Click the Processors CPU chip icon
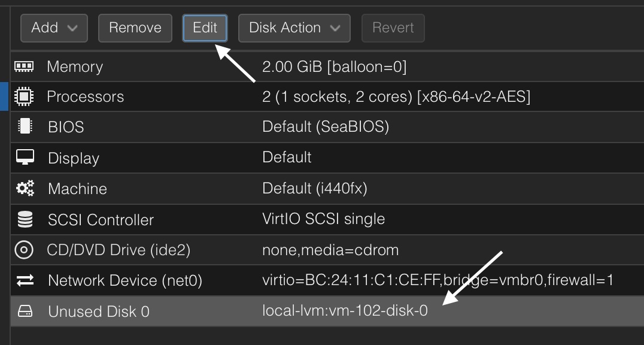The image size is (644, 345). [x=24, y=96]
